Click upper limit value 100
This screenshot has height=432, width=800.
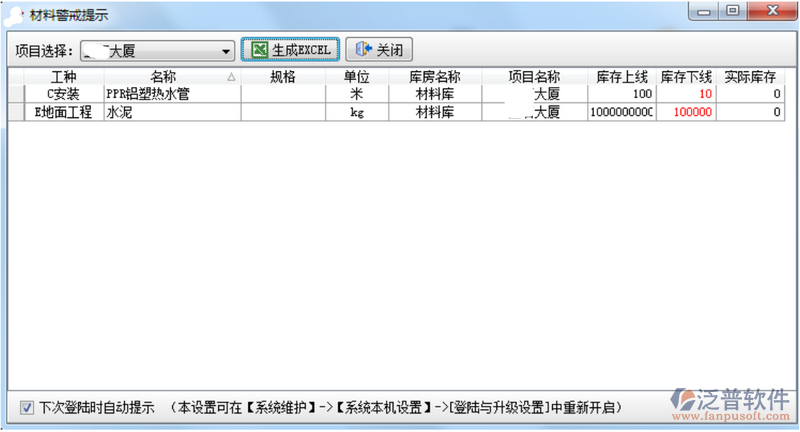point(622,94)
